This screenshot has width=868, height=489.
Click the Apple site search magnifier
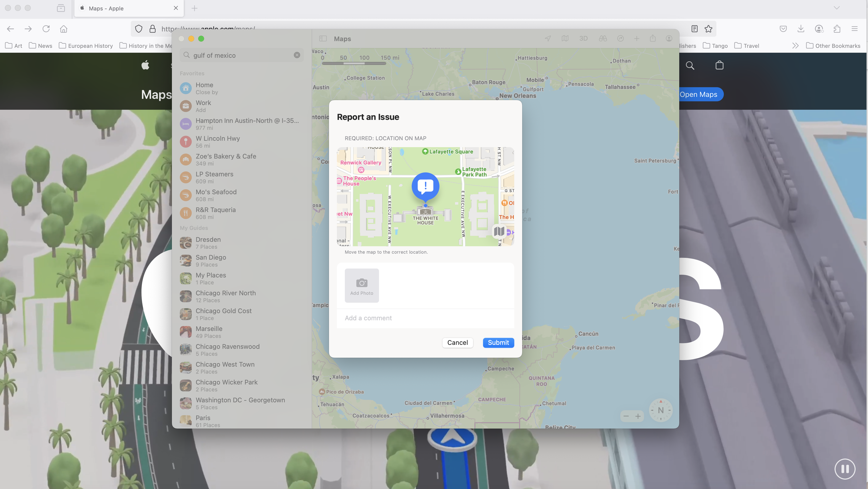(690, 65)
